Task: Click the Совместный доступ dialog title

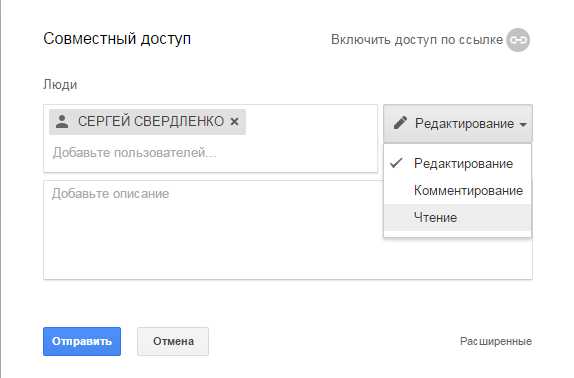Action: click(117, 39)
